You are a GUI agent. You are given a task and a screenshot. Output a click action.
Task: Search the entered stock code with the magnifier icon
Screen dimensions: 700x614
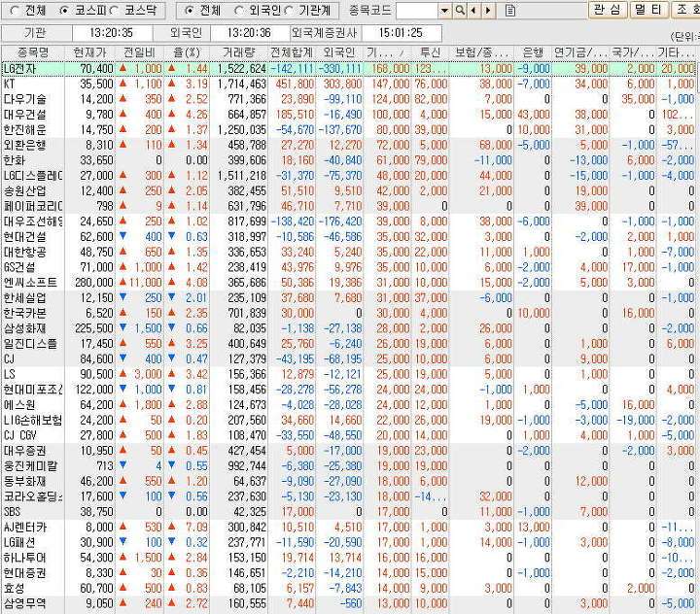click(x=460, y=11)
